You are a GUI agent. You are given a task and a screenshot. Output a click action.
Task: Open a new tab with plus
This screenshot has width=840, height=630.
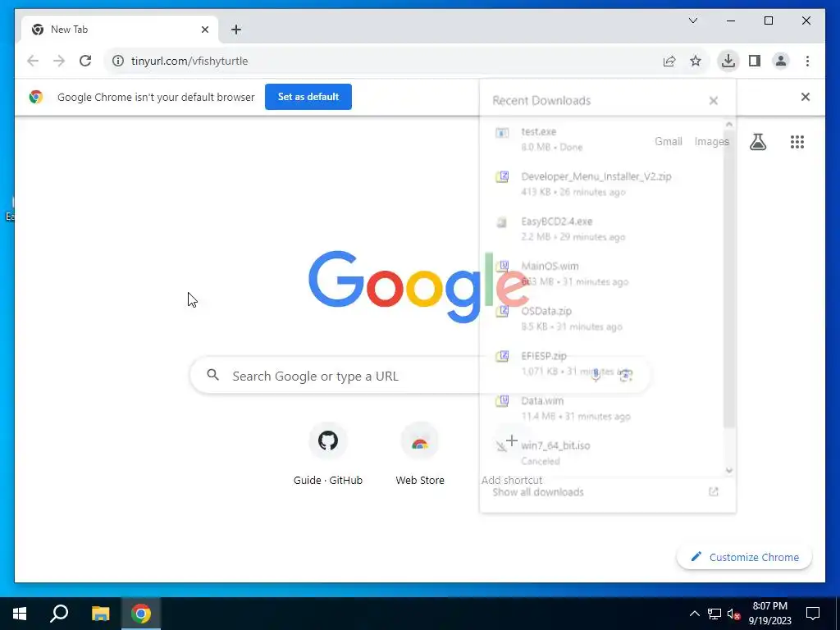(x=236, y=30)
